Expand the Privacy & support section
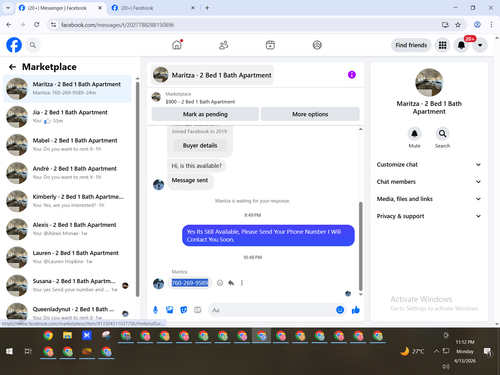Image resolution: width=500 pixels, height=375 pixels. click(x=429, y=216)
